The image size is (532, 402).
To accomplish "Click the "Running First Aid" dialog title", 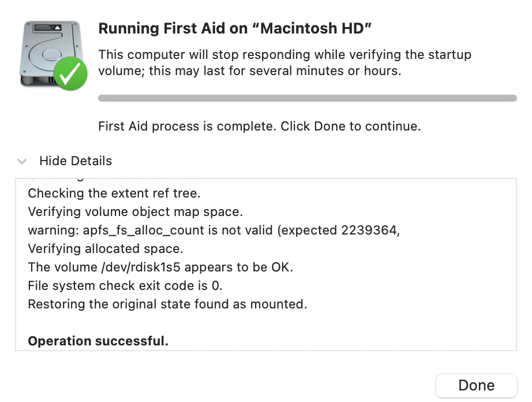I will 234,28.
